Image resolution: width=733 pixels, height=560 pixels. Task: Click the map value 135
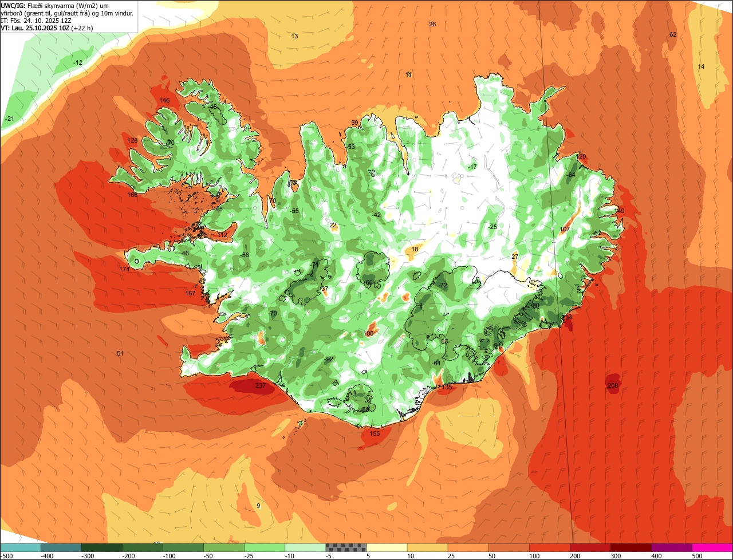click(x=447, y=387)
